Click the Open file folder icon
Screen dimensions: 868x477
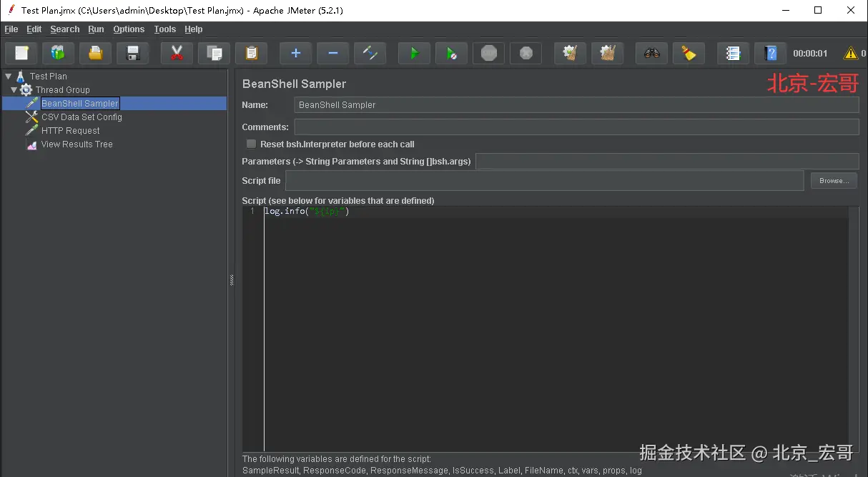click(96, 53)
